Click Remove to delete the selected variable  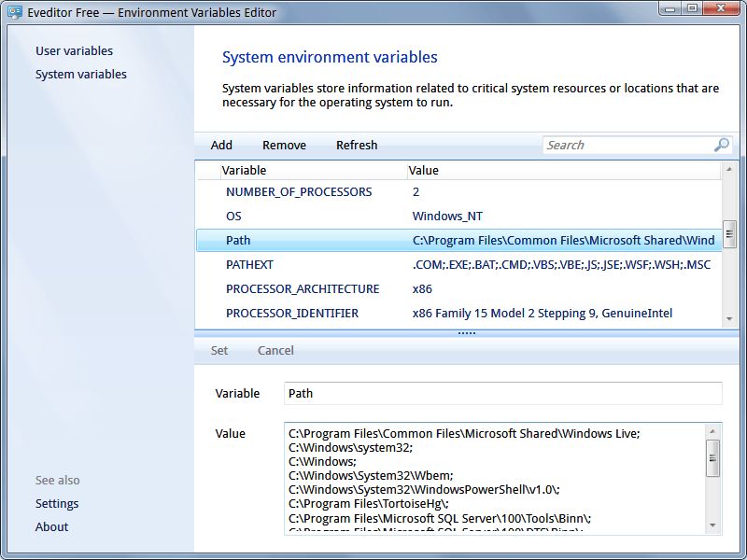coord(283,145)
